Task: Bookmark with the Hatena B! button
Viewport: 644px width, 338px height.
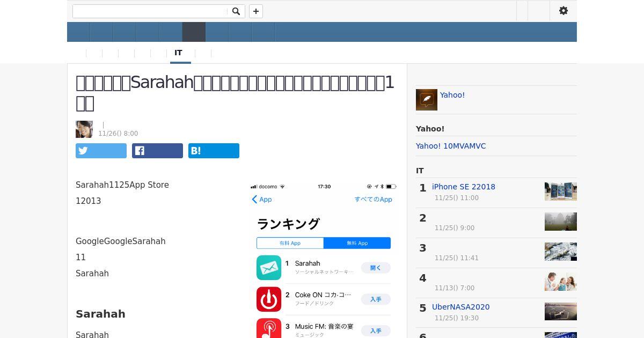Action: coord(214,151)
